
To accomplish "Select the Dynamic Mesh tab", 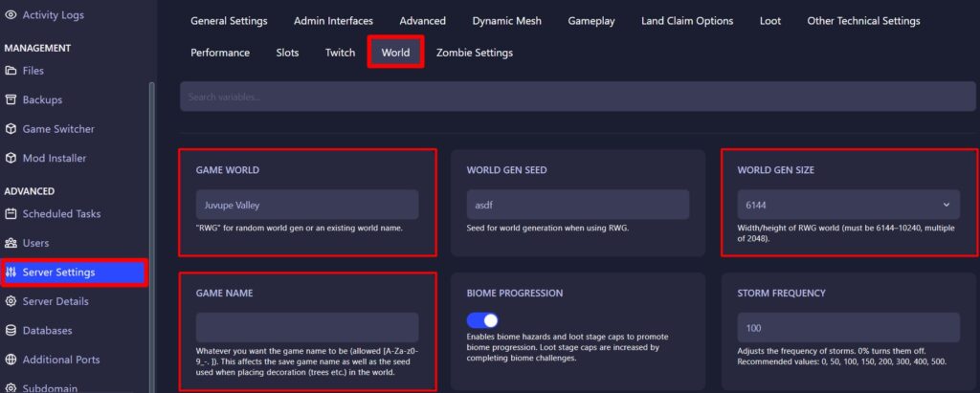I will 506,21.
